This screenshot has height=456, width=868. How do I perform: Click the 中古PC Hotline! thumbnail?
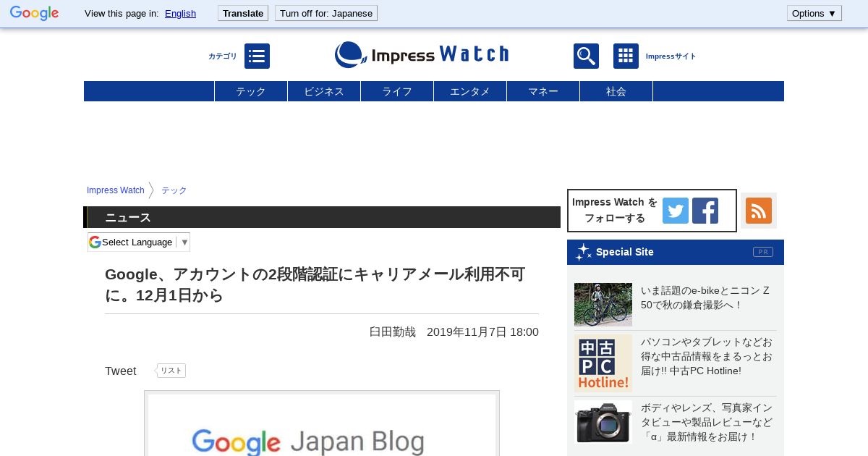click(x=603, y=363)
